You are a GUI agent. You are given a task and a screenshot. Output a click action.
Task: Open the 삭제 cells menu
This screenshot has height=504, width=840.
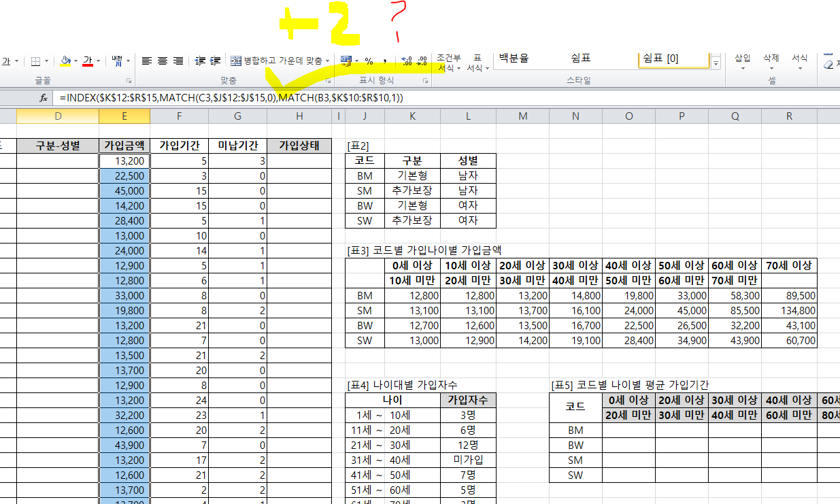pos(771,63)
